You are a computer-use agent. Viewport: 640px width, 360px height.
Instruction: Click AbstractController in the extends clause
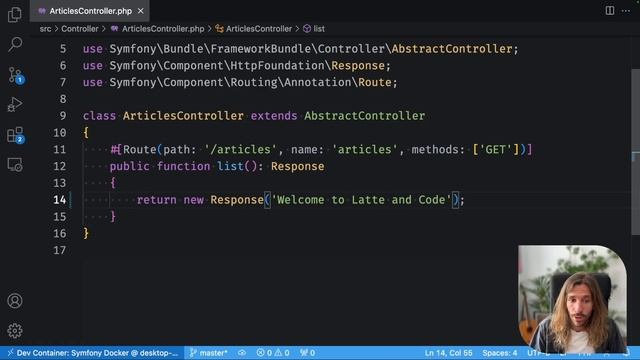click(364, 116)
